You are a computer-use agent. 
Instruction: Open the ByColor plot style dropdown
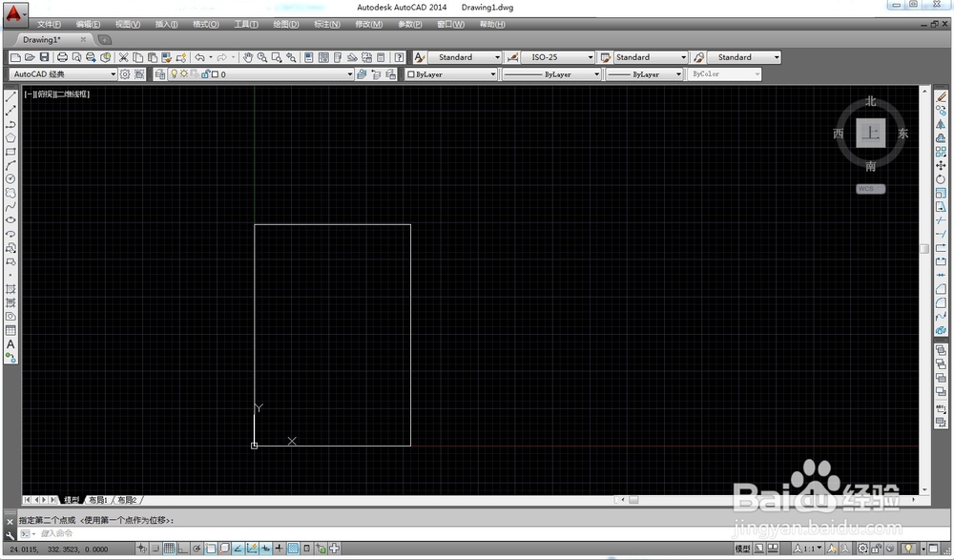click(725, 74)
